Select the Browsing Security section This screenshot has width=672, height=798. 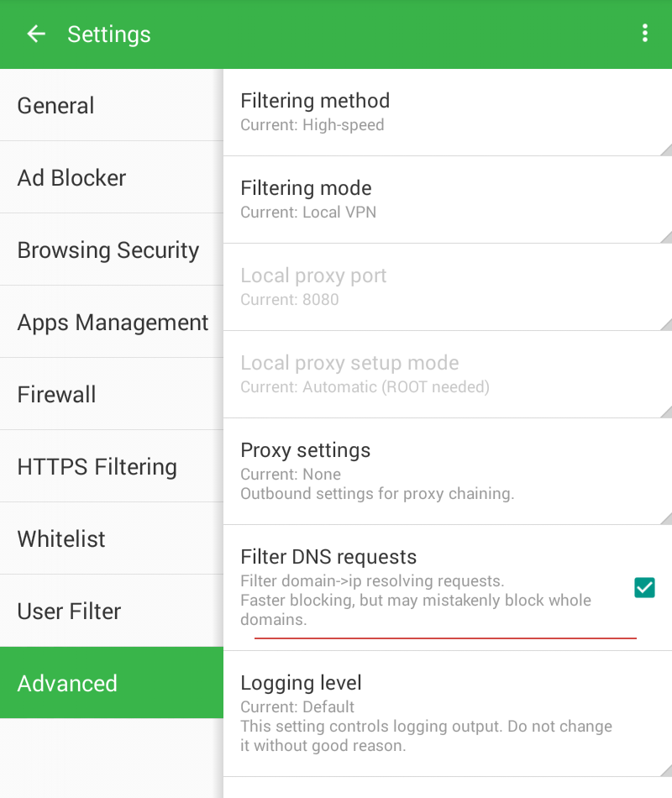click(x=108, y=250)
